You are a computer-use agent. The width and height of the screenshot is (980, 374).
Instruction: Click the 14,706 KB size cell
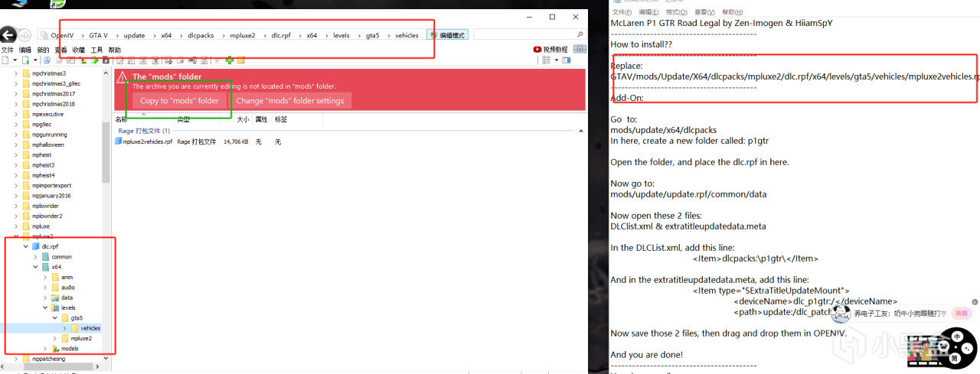click(x=236, y=141)
